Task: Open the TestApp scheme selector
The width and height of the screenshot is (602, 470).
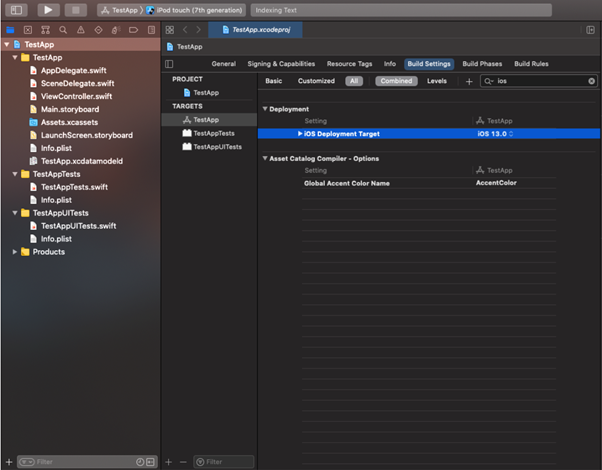Action: coord(119,10)
